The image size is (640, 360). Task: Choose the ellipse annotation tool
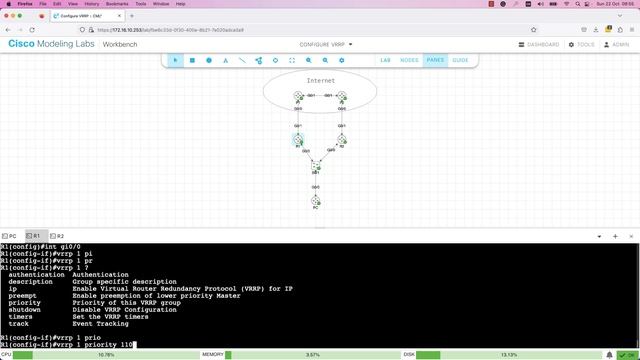click(209, 60)
